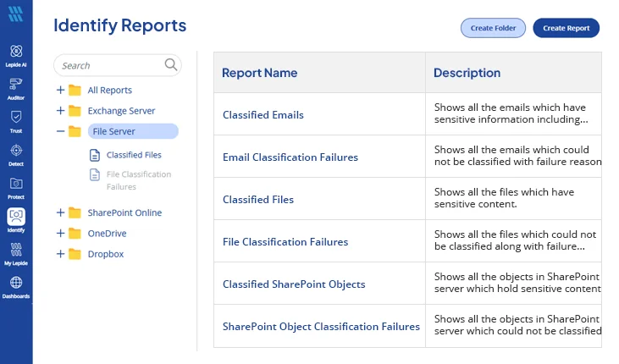Select Exchange Server in the tree

point(121,111)
